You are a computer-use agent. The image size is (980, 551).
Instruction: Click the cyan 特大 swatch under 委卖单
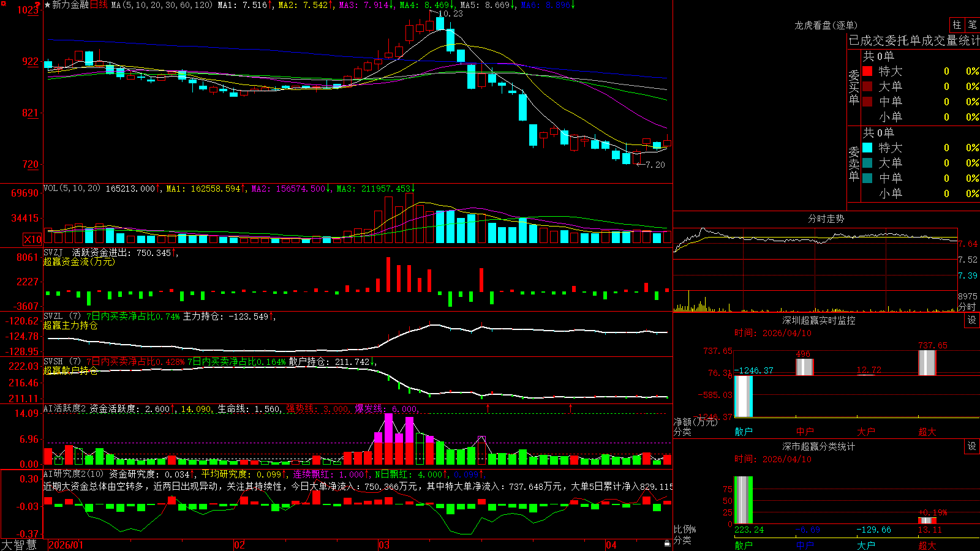pos(867,148)
